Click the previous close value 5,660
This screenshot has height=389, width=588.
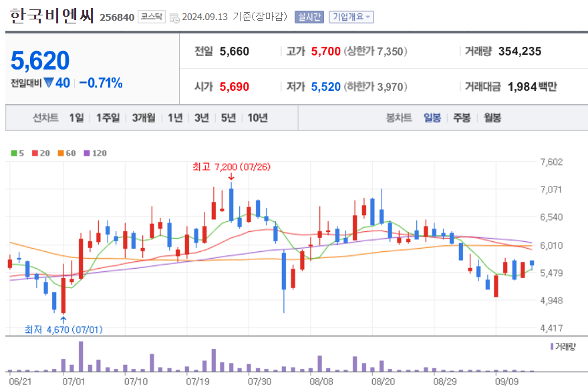tap(235, 51)
